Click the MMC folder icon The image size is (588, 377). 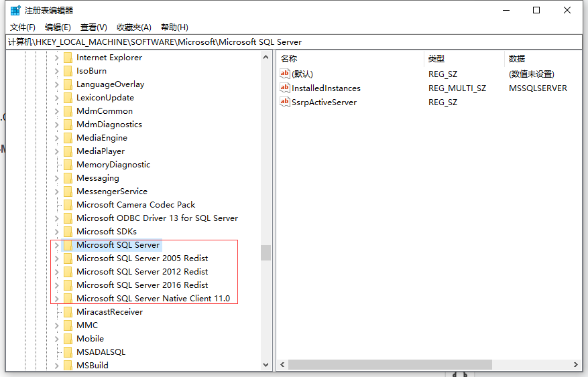68,325
